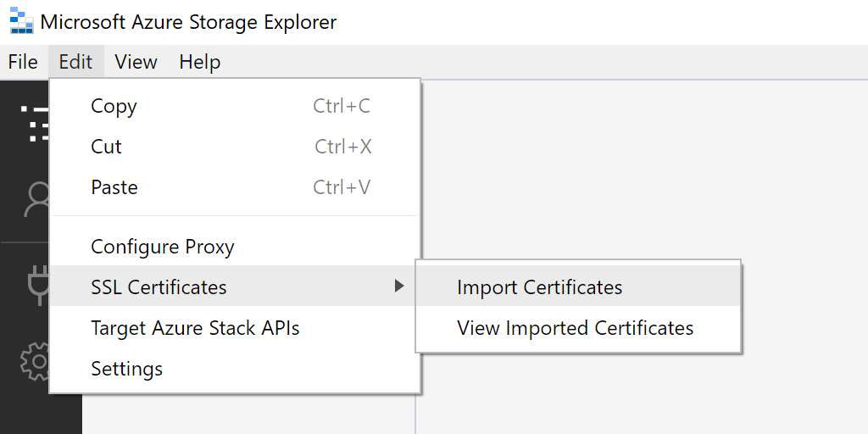Open the Explorer view in the sidebar
Image resolution: width=868 pixels, height=434 pixels.
[36, 123]
